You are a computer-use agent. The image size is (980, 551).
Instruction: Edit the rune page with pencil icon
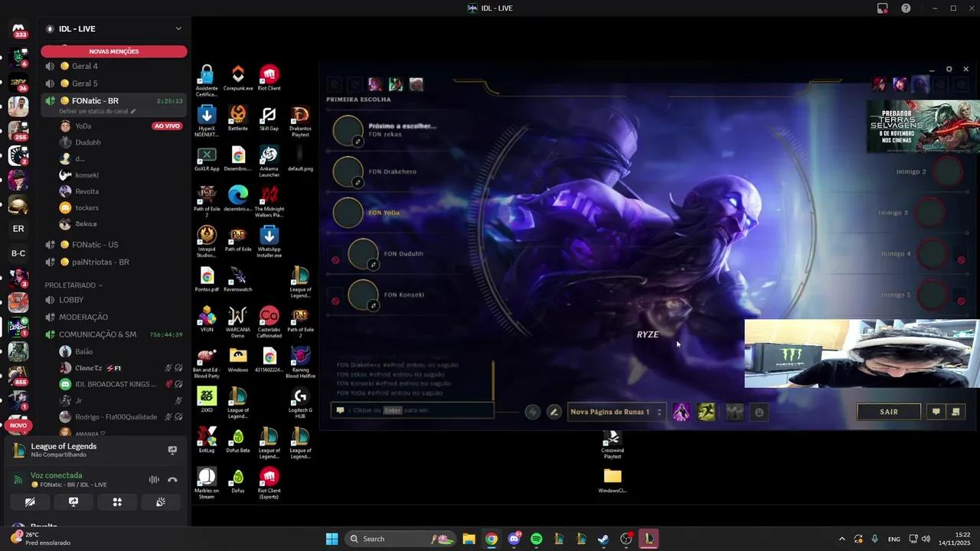[x=554, y=412]
